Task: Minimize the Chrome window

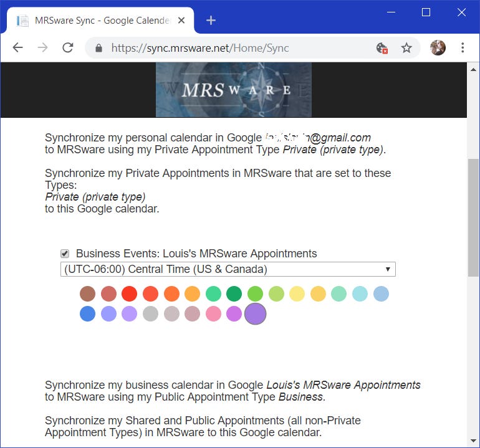Action: 391,12
